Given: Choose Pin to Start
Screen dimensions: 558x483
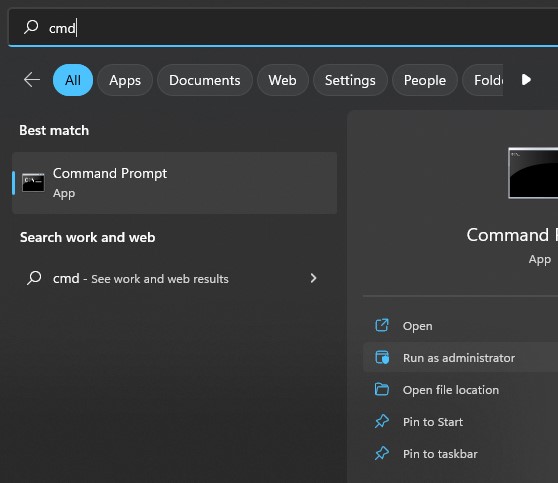Looking at the screenshot, I should 460,422.
